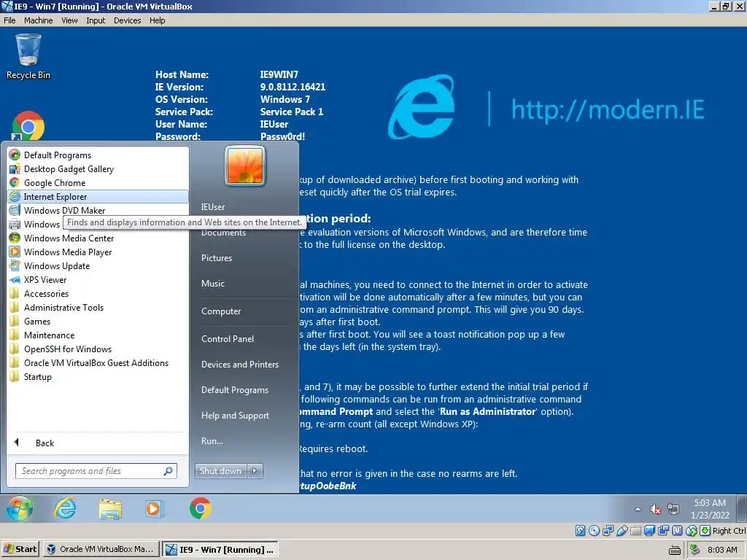Click the host tray green arrow icon
This screenshot has width=747, height=560.
[x=695, y=550]
